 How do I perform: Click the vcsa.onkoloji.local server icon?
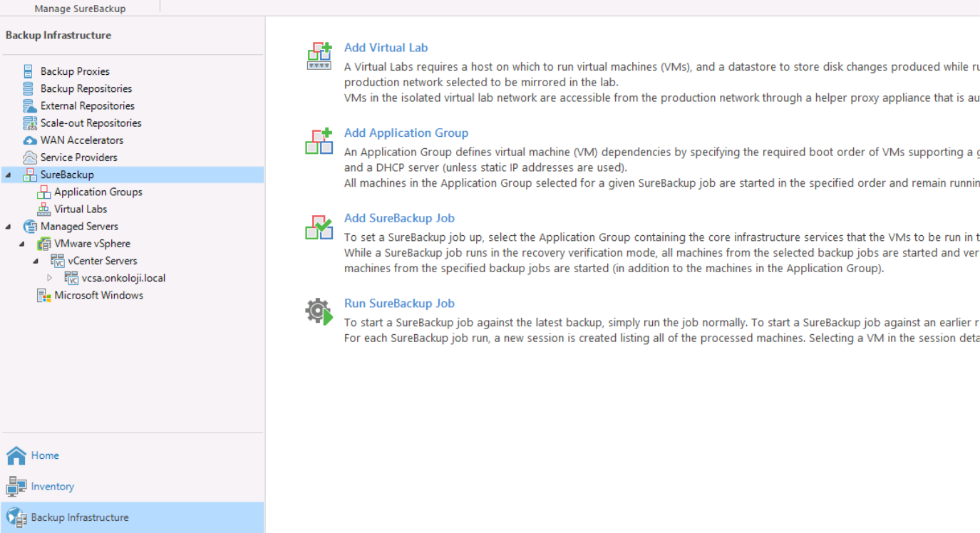coord(71,278)
